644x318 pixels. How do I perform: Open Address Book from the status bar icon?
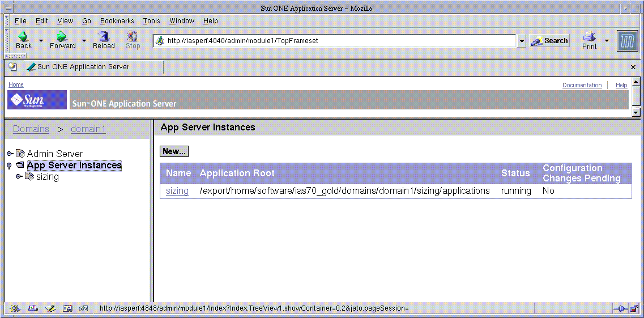[67, 308]
